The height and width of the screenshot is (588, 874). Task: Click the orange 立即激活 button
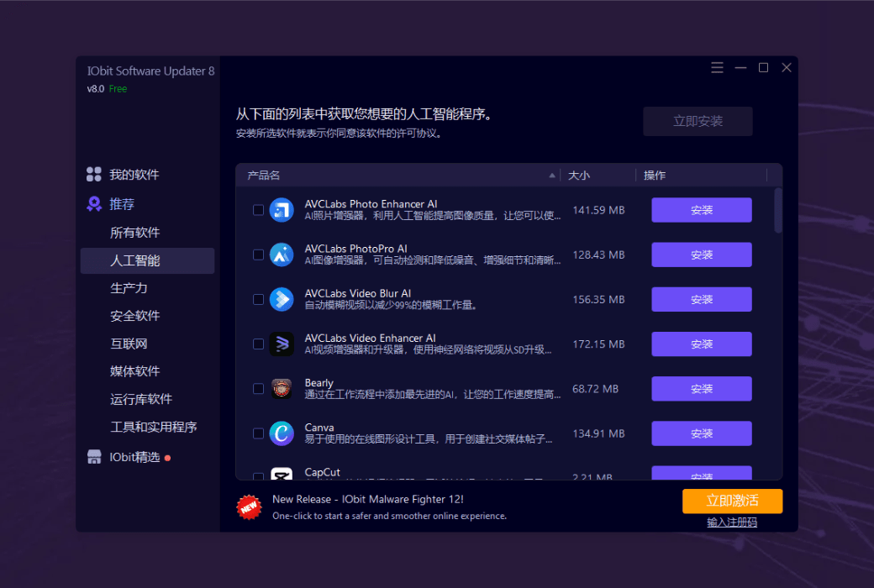coord(732,501)
